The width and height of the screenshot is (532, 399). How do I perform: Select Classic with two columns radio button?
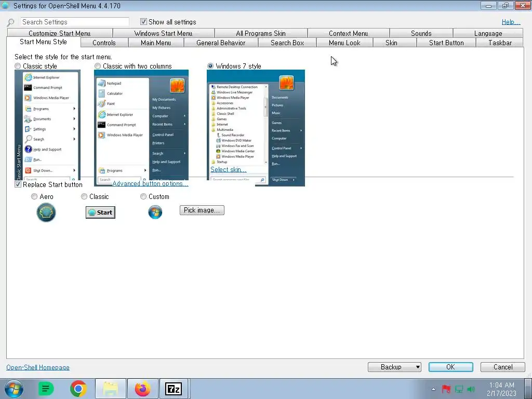pos(98,66)
